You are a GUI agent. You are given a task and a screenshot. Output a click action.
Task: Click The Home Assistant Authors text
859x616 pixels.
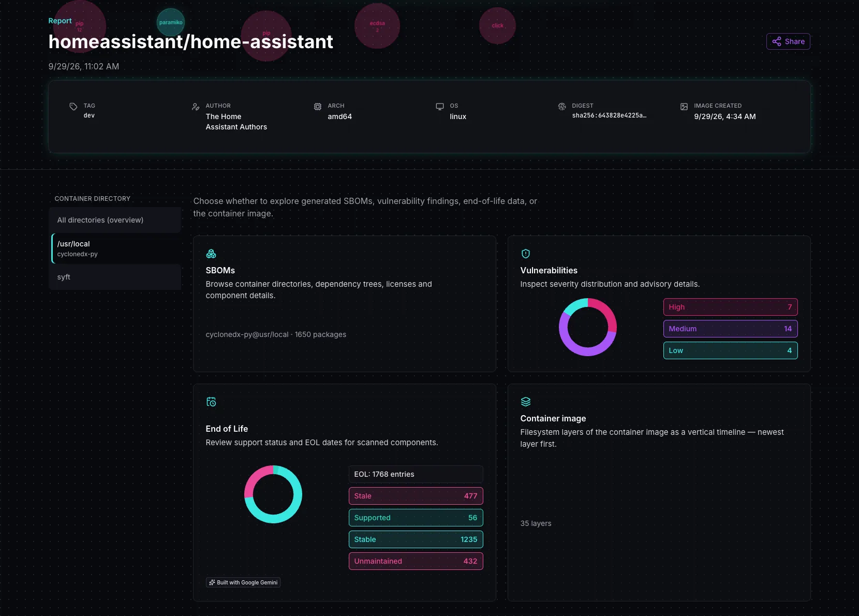pos(236,122)
